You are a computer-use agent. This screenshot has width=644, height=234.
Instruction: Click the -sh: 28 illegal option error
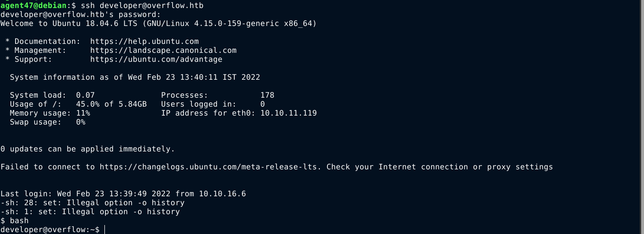92,203
